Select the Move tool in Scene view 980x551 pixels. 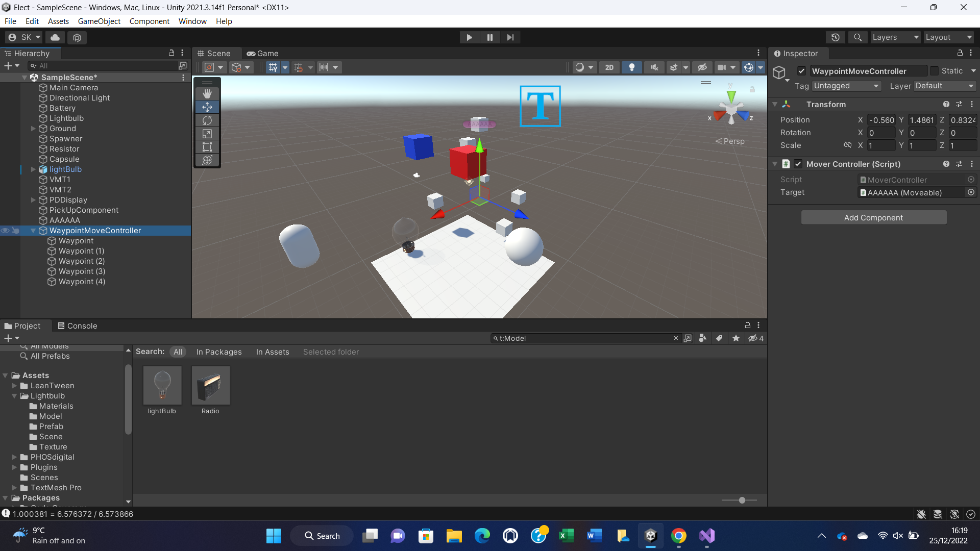(207, 106)
